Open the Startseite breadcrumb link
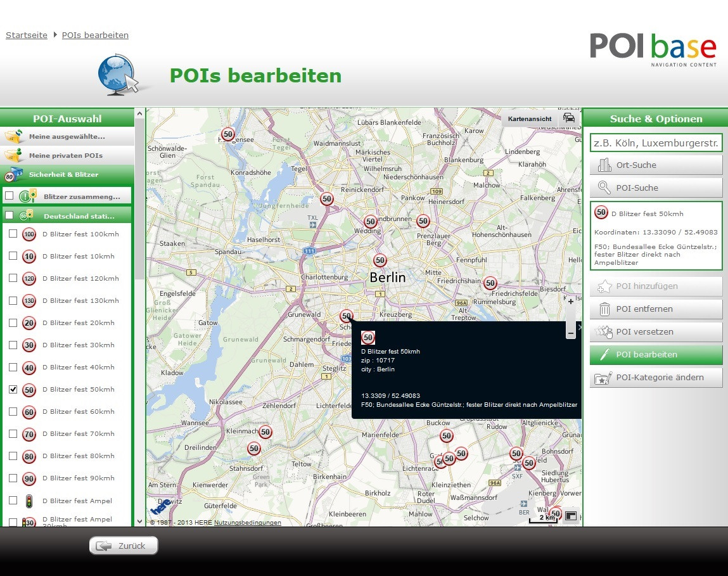Screen dimensions: 728x576 27,35
